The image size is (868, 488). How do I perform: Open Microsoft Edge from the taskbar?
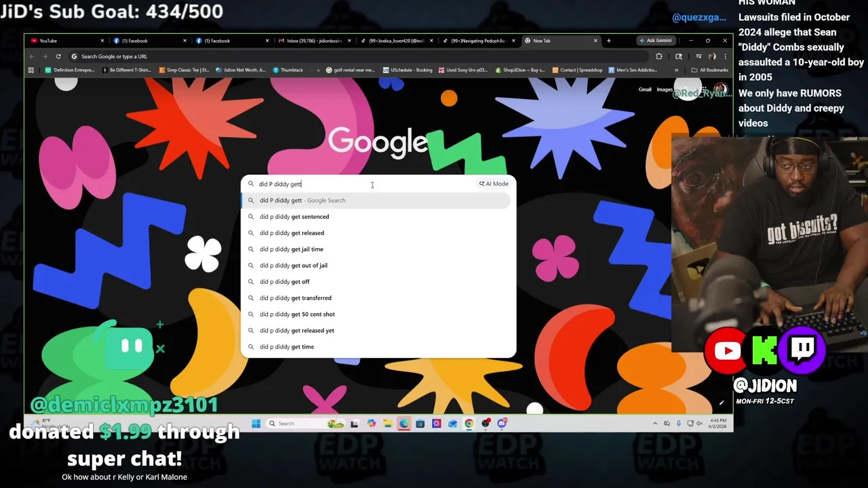click(x=403, y=424)
